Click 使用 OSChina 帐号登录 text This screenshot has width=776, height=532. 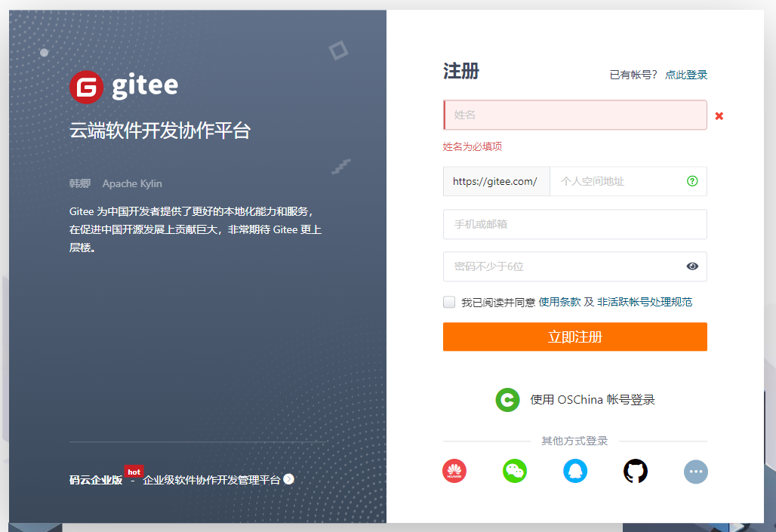(x=593, y=399)
